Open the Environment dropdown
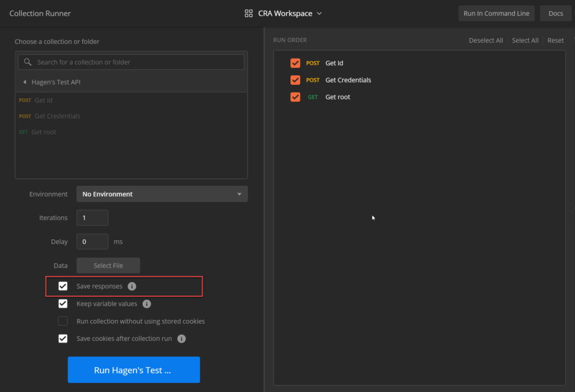Viewport: 575px width, 392px height. (x=162, y=194)
